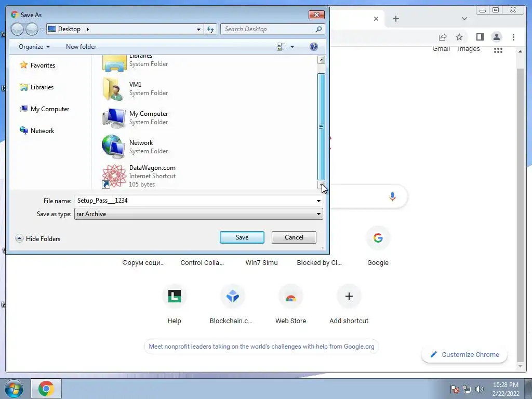Viewport: 532px width, 399px height.
Task: Select the Network globe icon in file list
Action: pos(114,147)
